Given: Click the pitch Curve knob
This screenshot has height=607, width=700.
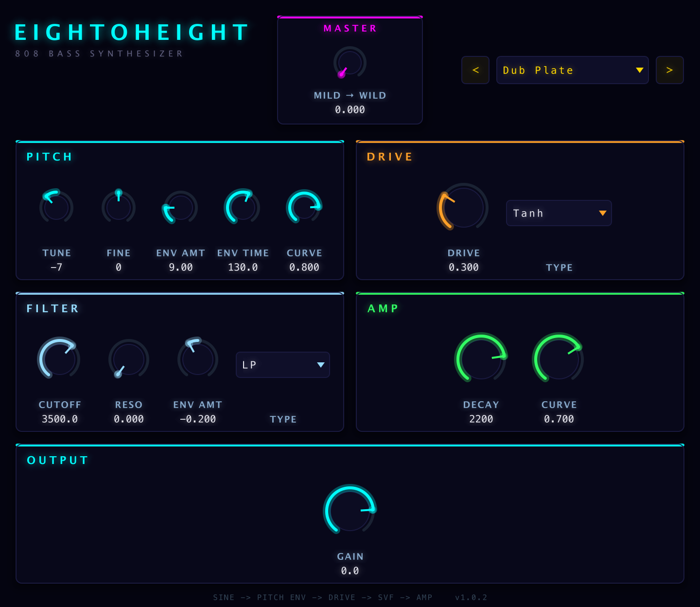Looking at the screenshot, I should click(x=304, y=207).
